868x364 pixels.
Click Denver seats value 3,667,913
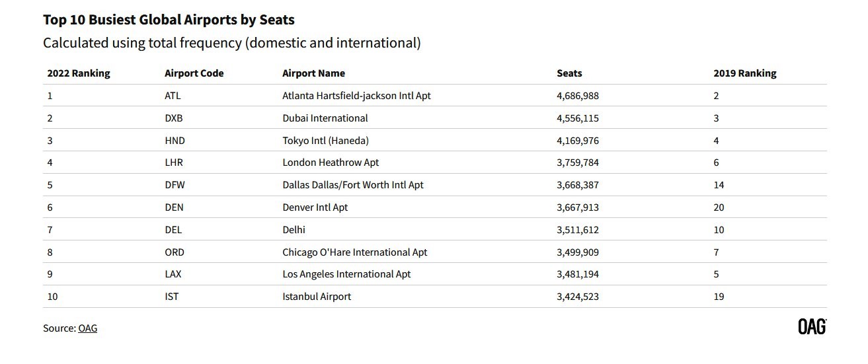(578, 207)
